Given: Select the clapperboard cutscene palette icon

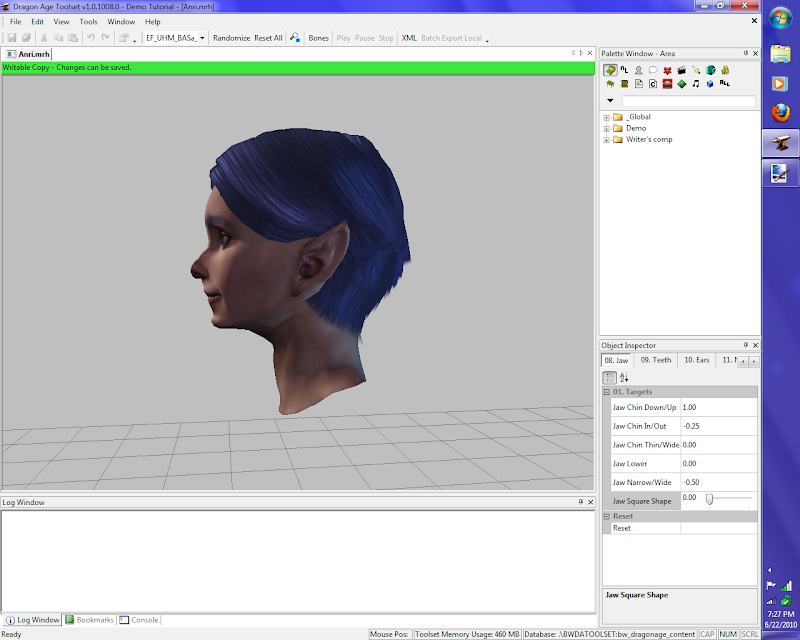Looking at the screenshot, I should (681, 70).
